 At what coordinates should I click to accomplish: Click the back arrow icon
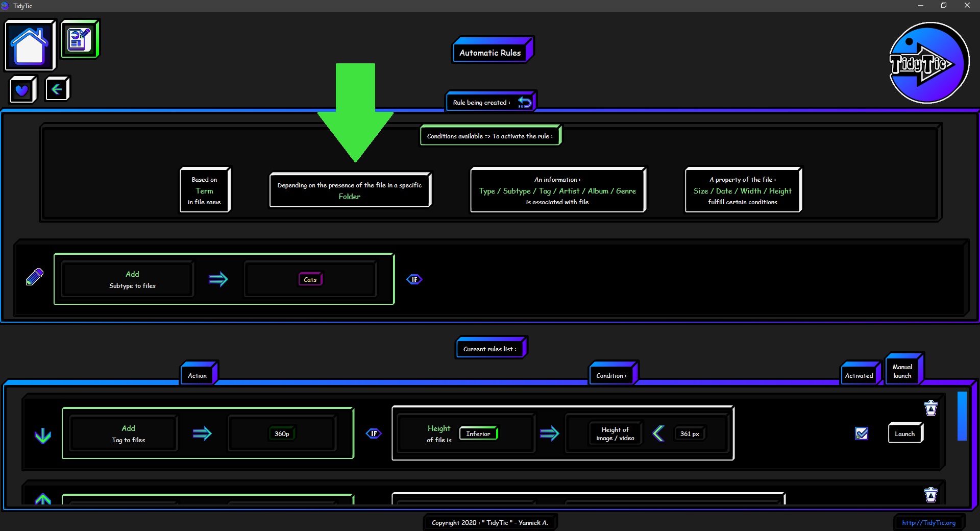(x=57, y=89)
